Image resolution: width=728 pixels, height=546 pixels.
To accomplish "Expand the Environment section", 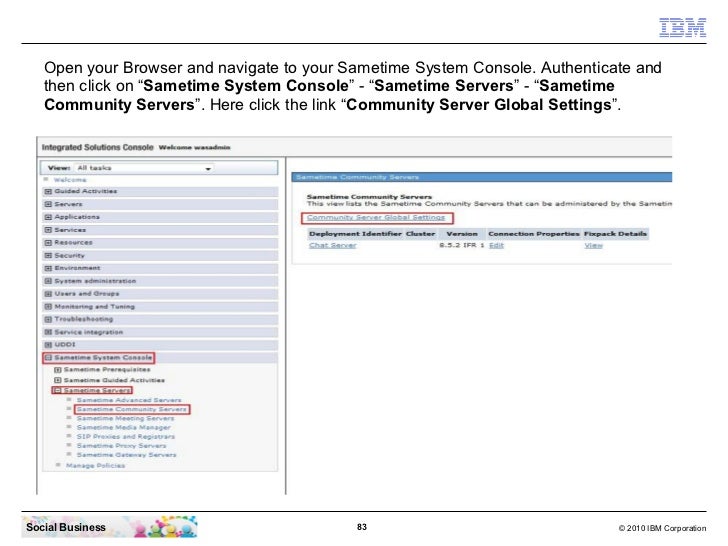I will click(48, 268).
